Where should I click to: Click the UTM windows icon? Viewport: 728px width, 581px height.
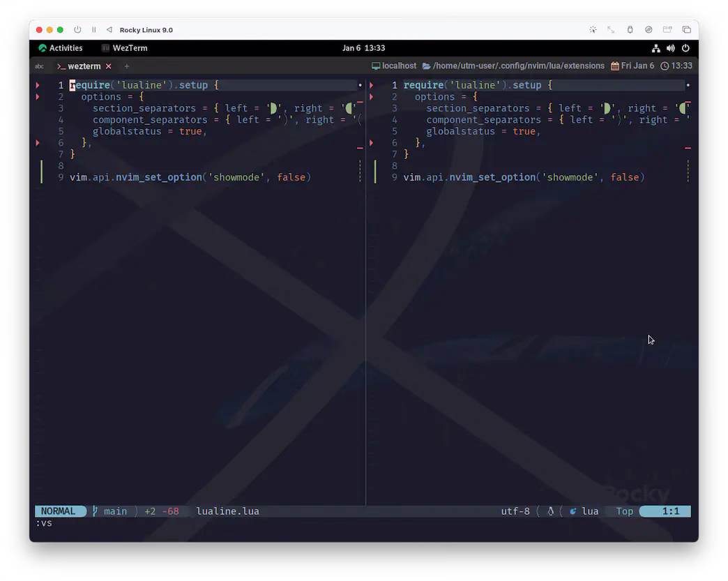(687, 30)
